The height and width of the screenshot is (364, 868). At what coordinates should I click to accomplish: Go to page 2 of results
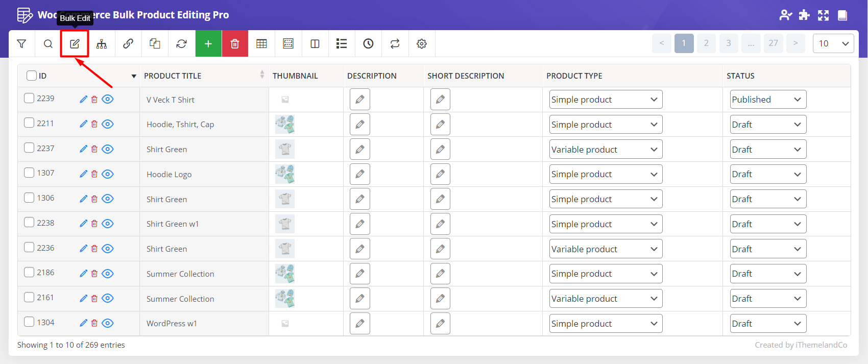pos(706,43)
